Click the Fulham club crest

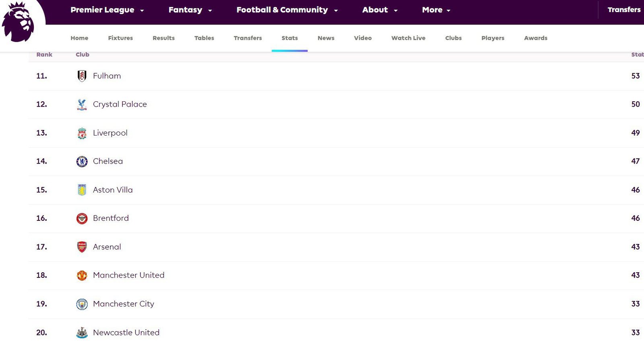82,76
